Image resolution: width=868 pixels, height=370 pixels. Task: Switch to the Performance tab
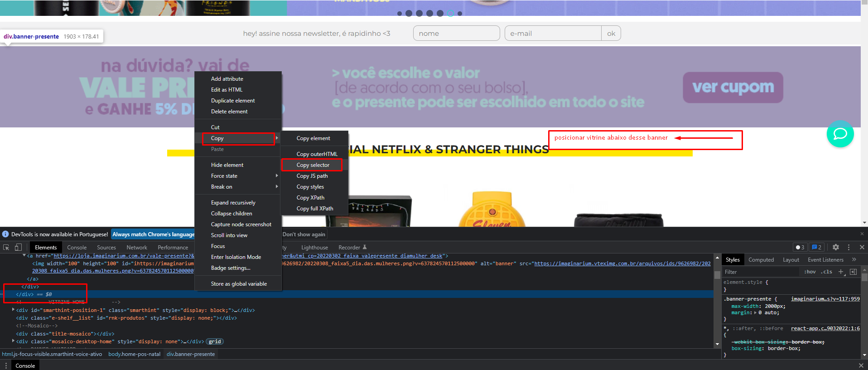[173, 248]
